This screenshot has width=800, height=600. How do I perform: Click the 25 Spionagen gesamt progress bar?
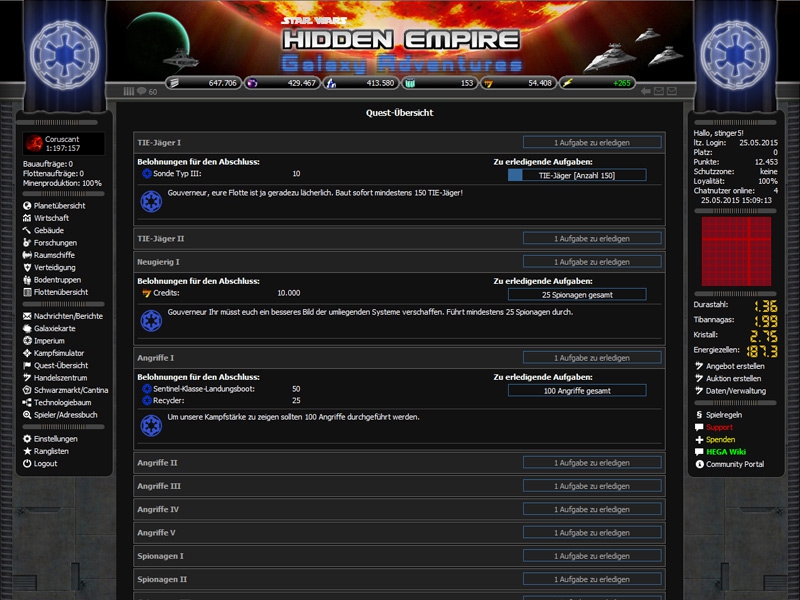577,295
